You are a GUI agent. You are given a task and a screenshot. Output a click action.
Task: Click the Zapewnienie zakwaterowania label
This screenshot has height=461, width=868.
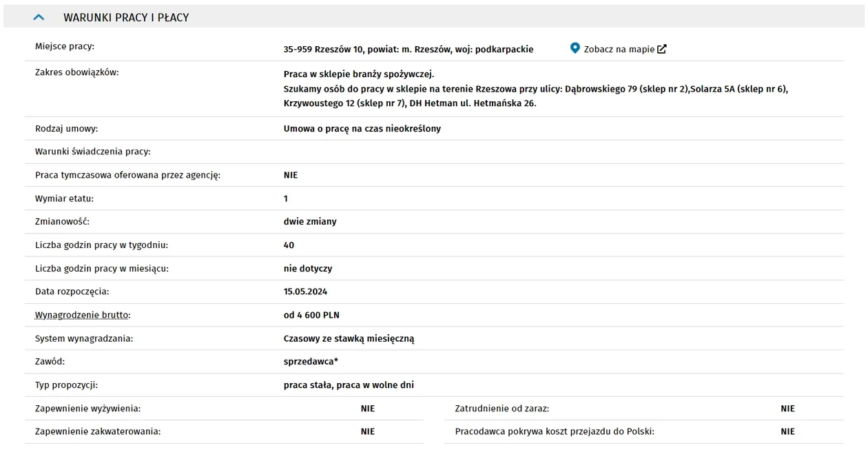[x=98, y=432]
